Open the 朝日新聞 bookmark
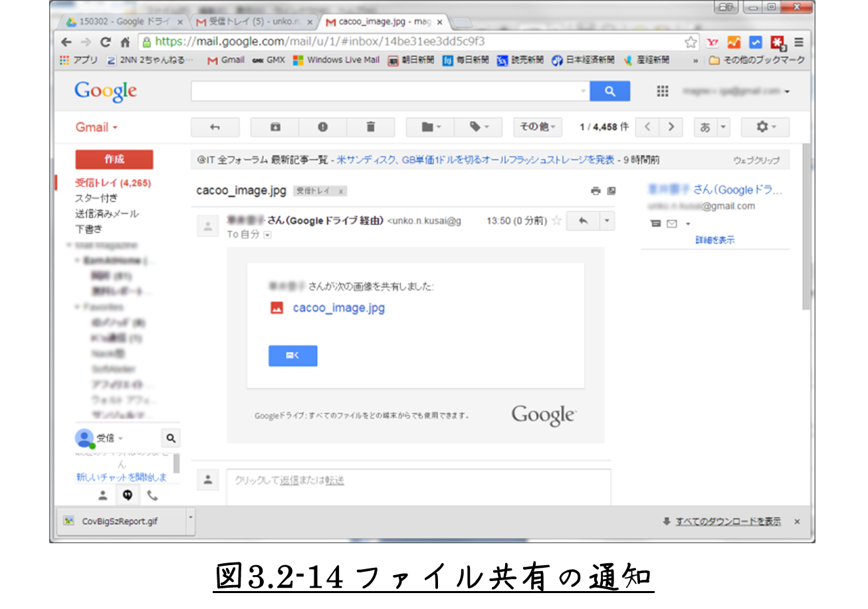 point(411,60)
